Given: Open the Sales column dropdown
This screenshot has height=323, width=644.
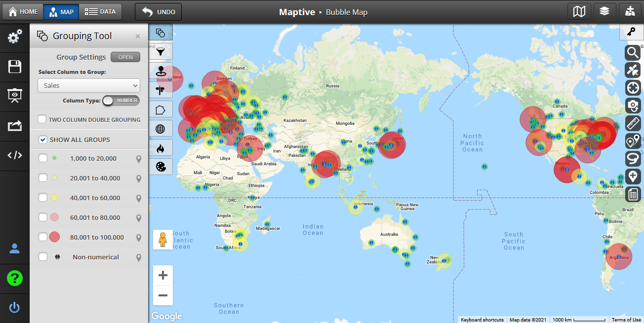Looking at the screenshot, I should (x=89, y=85).
